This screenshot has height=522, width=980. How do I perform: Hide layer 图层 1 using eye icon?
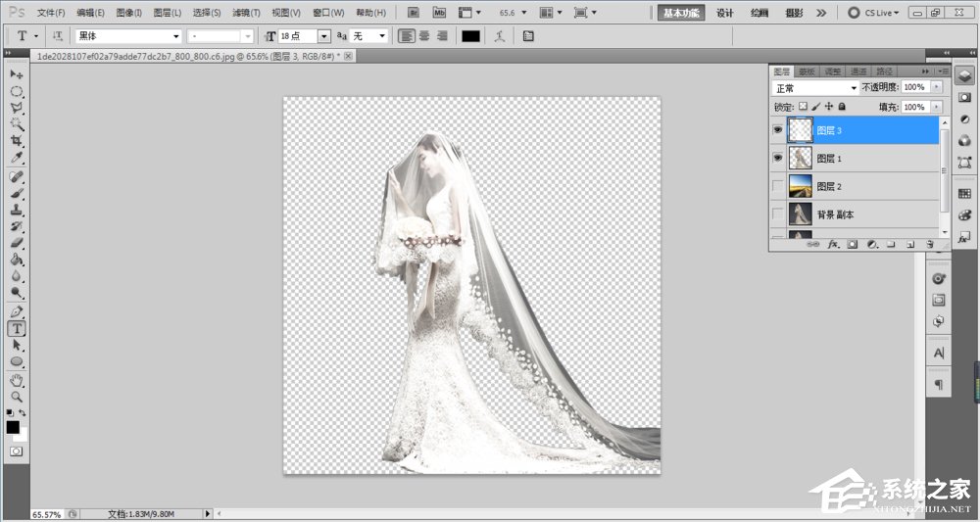778,158
